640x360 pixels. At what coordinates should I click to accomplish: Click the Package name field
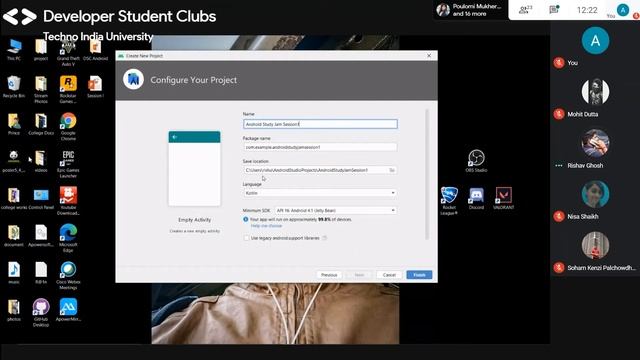(320, 147)
